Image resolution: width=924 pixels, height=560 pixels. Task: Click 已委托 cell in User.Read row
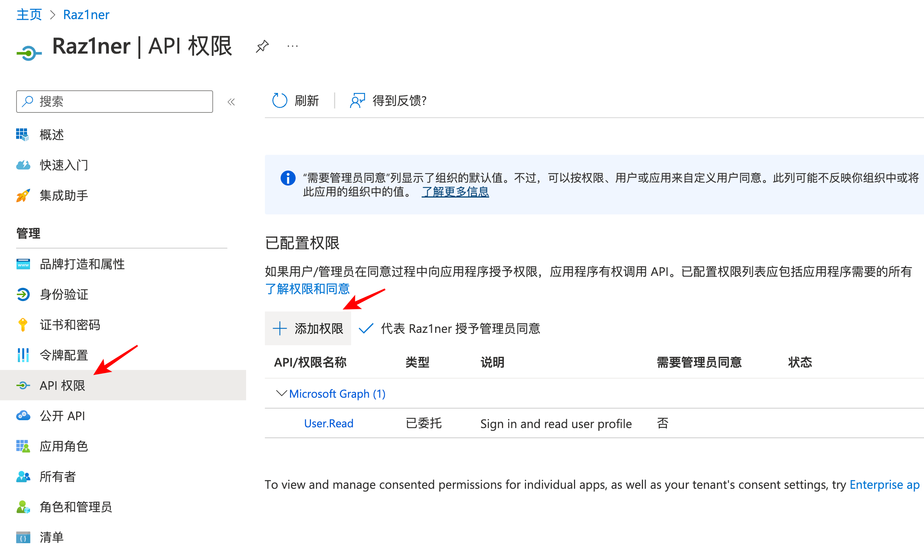424,423
